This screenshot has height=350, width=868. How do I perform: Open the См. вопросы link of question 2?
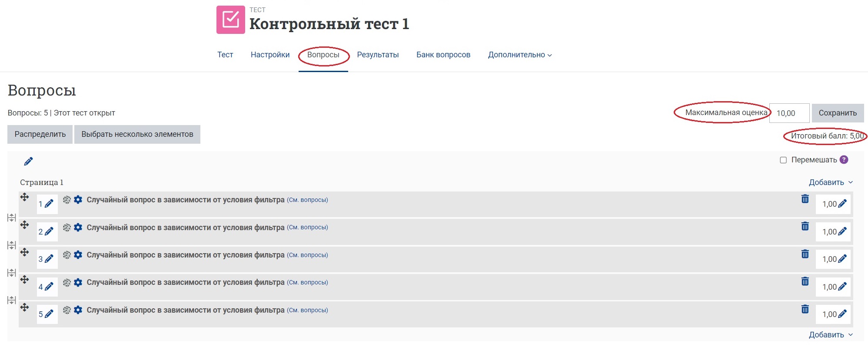pyautogui.click(x=307, y=227)
